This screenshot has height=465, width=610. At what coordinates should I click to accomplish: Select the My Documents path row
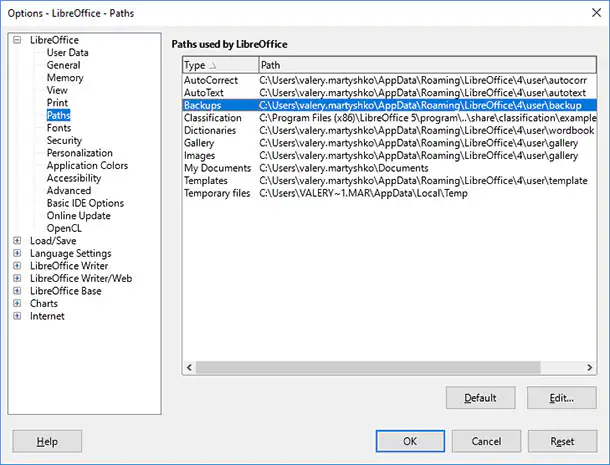[x=389, y=168]
